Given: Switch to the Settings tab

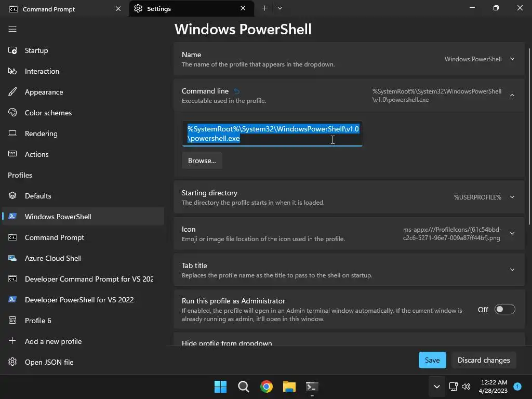Looking at the screenshot, I should [192, 8].
